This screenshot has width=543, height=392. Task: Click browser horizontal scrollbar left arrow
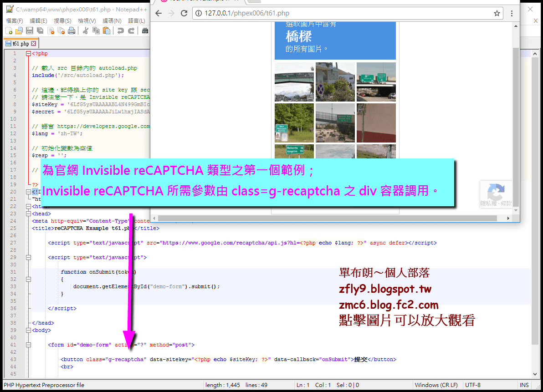click(154, 219)
